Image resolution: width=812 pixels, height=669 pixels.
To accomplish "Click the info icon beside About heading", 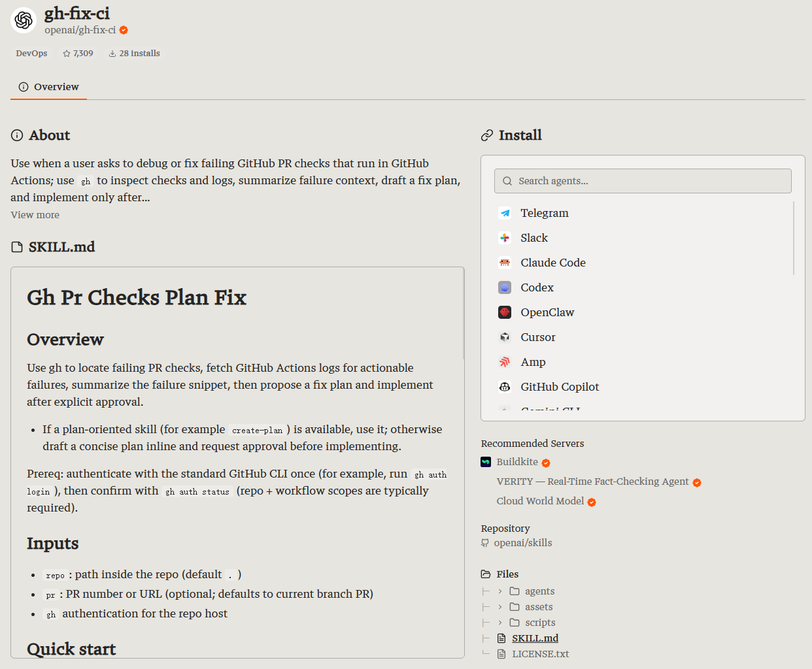I will (x=17, y=135).
